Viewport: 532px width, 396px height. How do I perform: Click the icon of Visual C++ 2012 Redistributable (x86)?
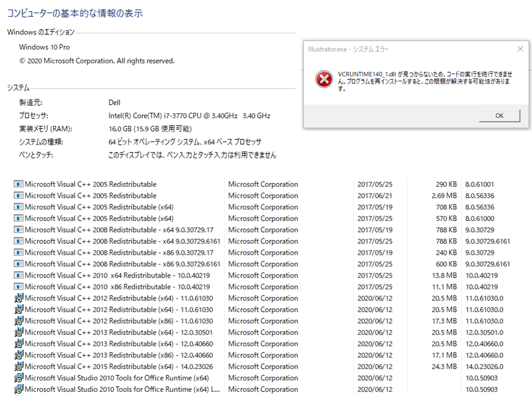click(19, 321)
